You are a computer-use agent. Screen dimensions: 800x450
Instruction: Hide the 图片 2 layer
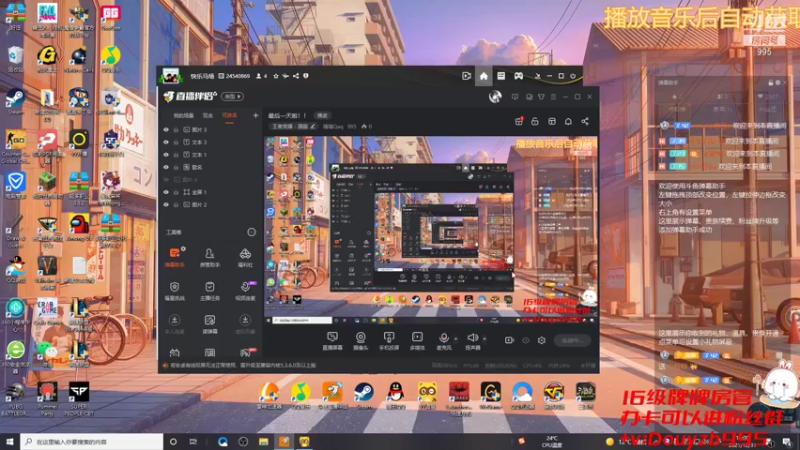(166, 205)
